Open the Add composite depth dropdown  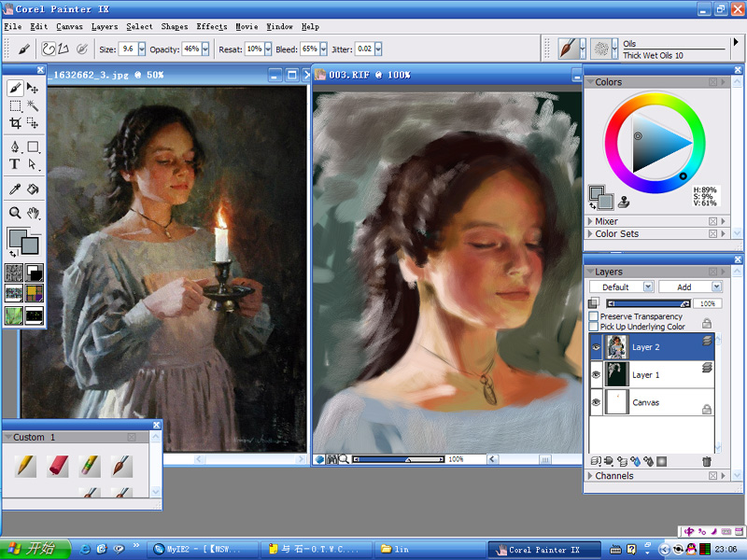tap(716, 287)
